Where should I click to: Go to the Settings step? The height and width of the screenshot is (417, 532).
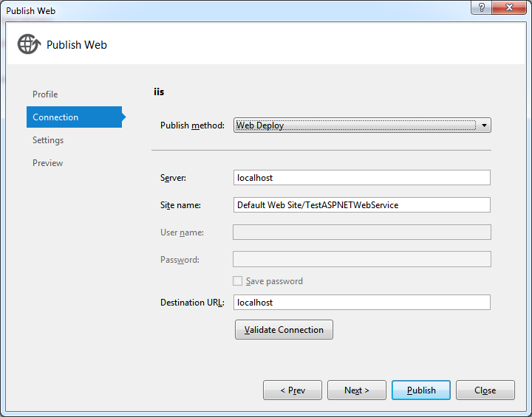pyautogui.click(x=48, y=140)
